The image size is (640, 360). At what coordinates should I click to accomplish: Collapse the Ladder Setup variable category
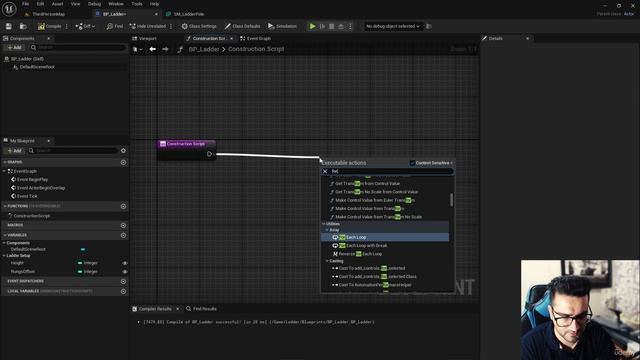coord(4,256)
